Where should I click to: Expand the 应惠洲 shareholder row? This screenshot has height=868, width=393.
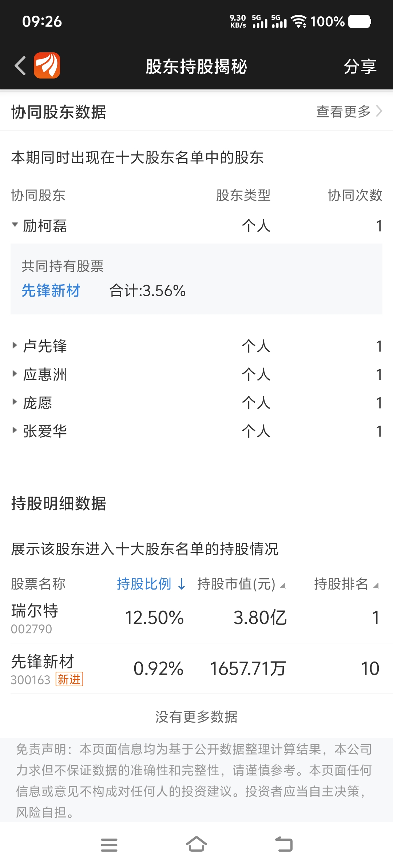coord(196,374)
